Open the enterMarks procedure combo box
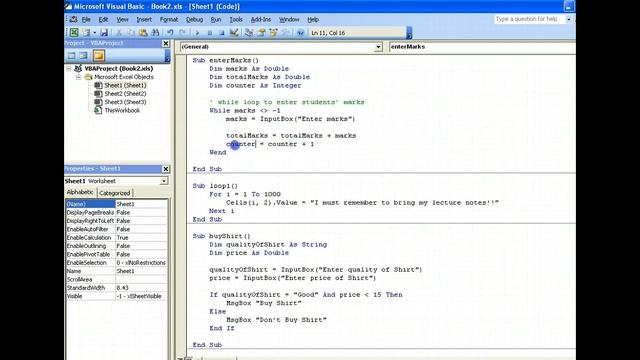 coord(482,47)
